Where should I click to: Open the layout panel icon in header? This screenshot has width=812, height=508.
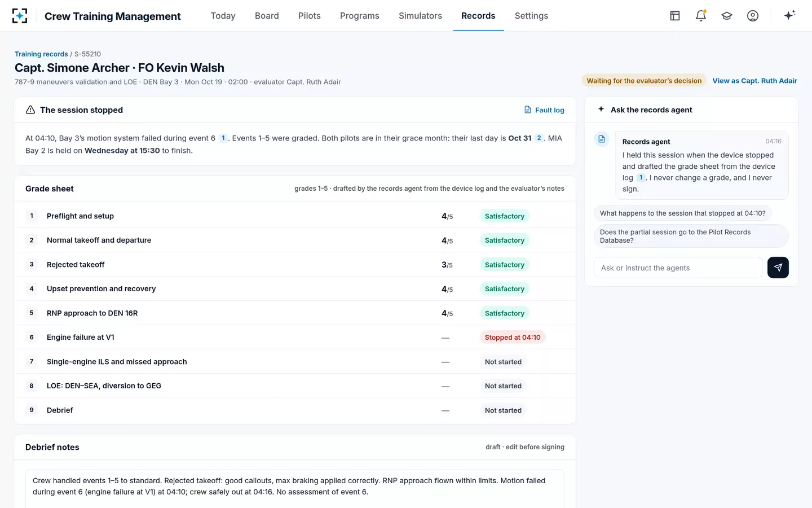point(675,16)
